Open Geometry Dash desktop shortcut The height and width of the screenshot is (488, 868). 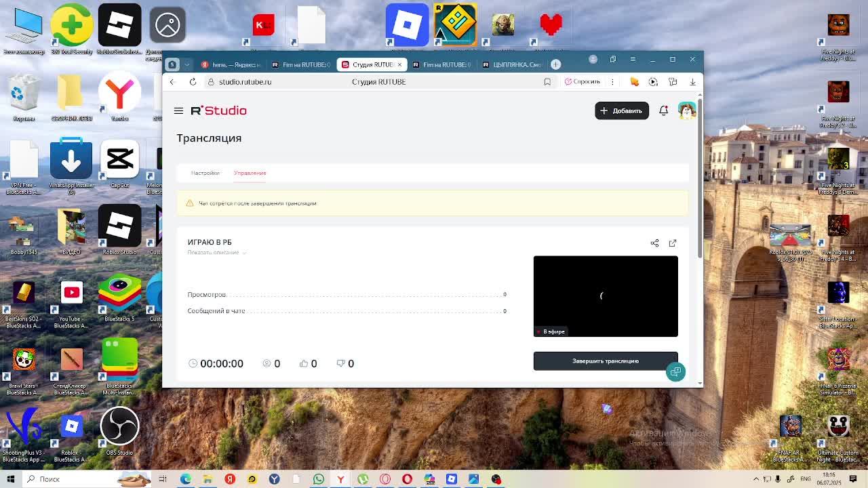[x=455, y=25]
